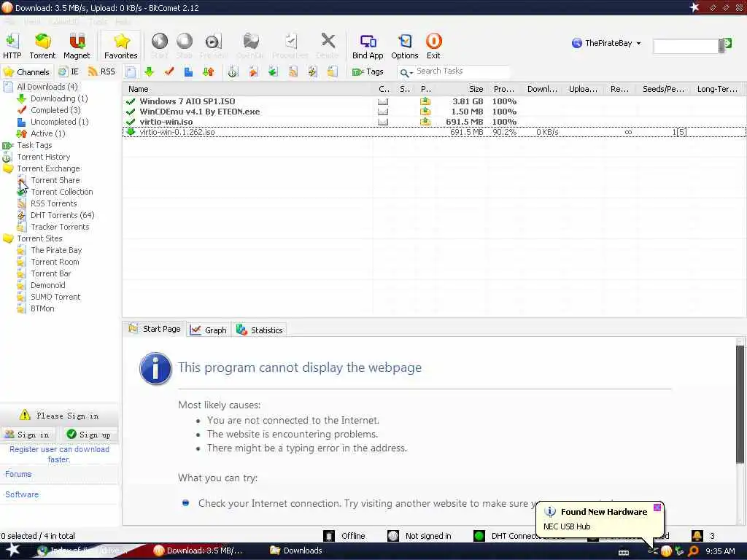The width and height of the screenshot is (747, 560).
Task: Open the Bind App tool
Action: 368,46
